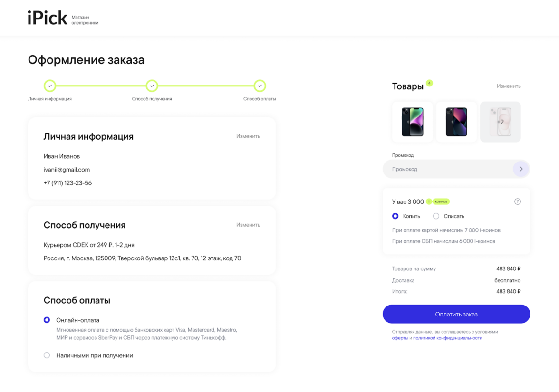Change the Товары list

[509, 86]
